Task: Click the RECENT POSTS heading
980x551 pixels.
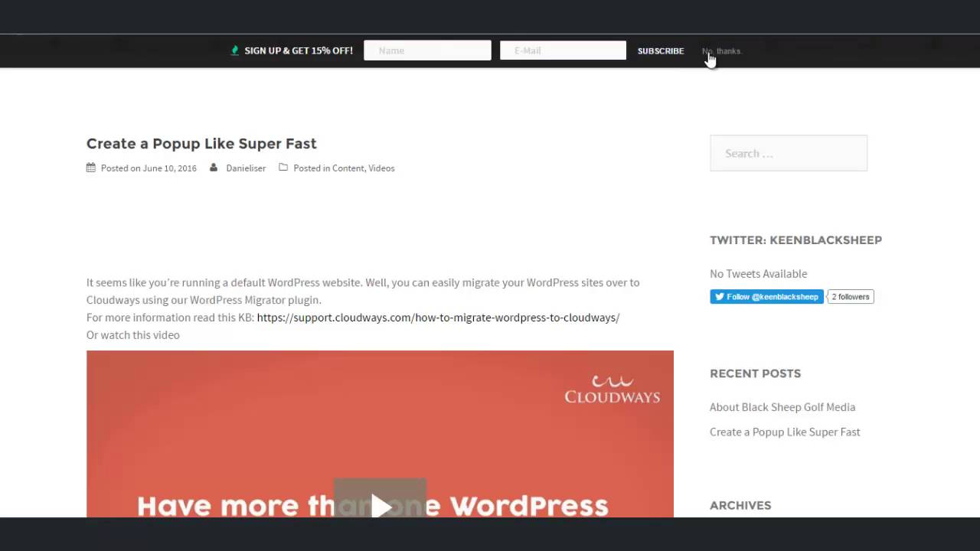Action: pyautogui.click(x=755, y=373)
